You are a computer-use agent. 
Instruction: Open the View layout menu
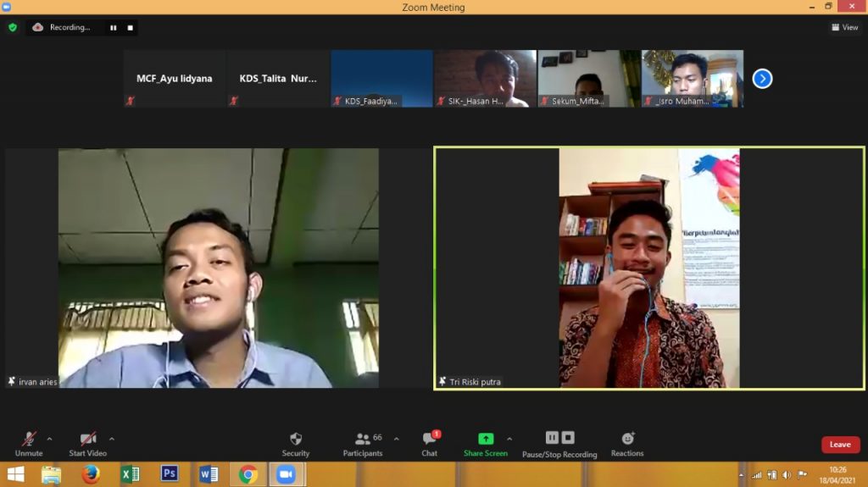click(845, 27)
